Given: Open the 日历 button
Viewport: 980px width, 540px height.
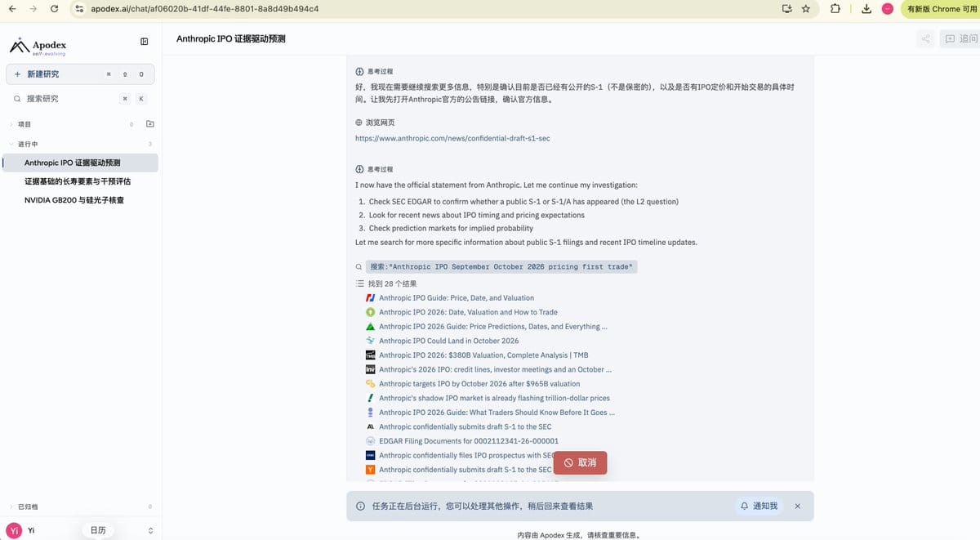Looking at the screenshot, I should click(98, 530).
